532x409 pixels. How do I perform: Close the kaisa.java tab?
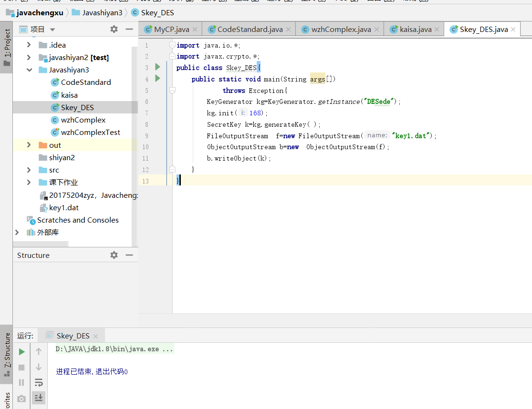[437, 30]
